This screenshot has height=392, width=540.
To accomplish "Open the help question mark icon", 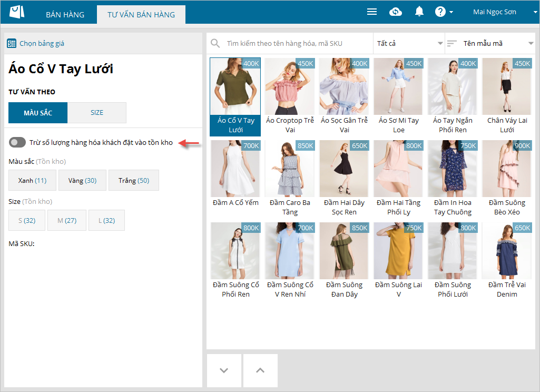I will pos(440,12).
